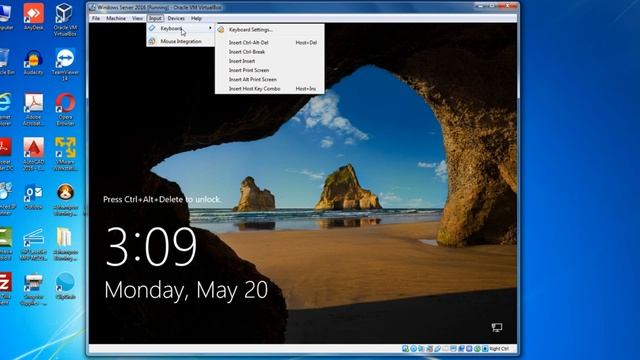Open AnyDesk desktop shortcut
This screenshot has width=640, height=360.
pos(33,17)
